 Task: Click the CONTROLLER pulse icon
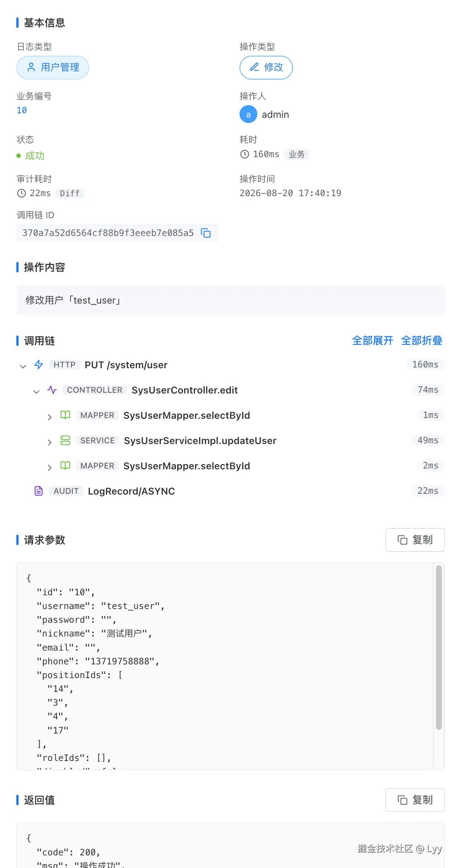click(52, 390)
